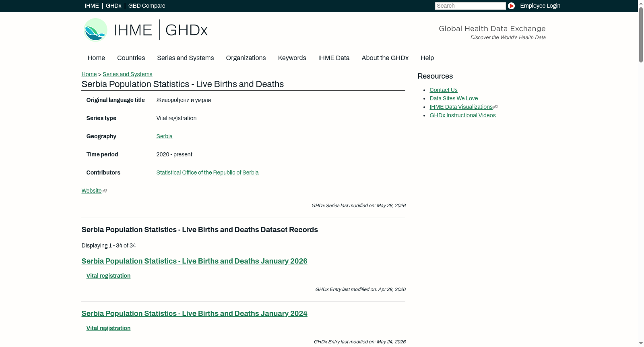Viewport: 644px width, 347px height.
Task: Click the 'Displaying 1 - 34 of 34' text
Action: (x=109, y=245)
